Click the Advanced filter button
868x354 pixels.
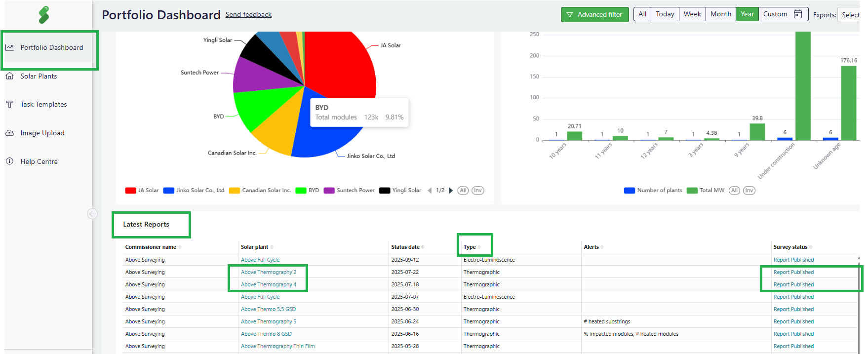[594, 14]
